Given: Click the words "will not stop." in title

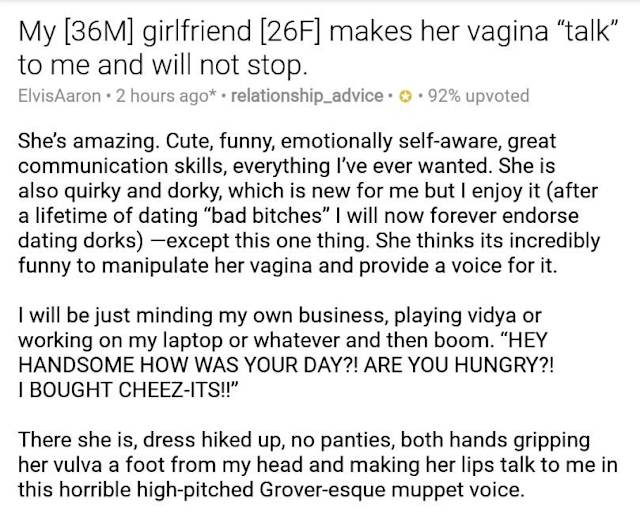Looking at the screenshot, I should pyautogui.click(x=229, y=65).
